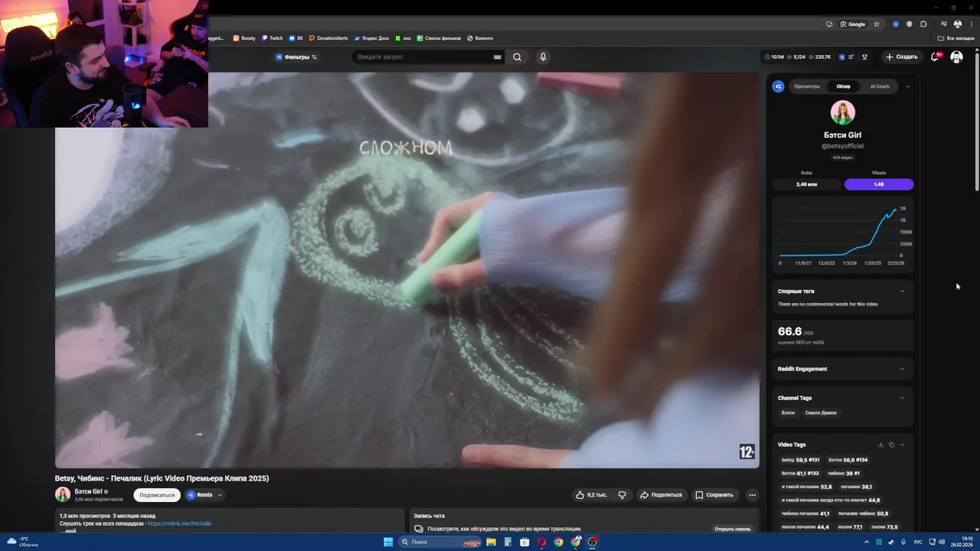Open more actions three-dot menu under video
The image size is (980, 551).
753,495
